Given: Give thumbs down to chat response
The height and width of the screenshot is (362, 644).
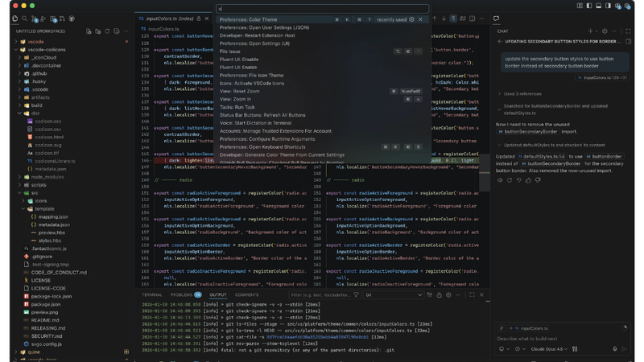Looking at the screenshot, I should click(x=538, y=180).
